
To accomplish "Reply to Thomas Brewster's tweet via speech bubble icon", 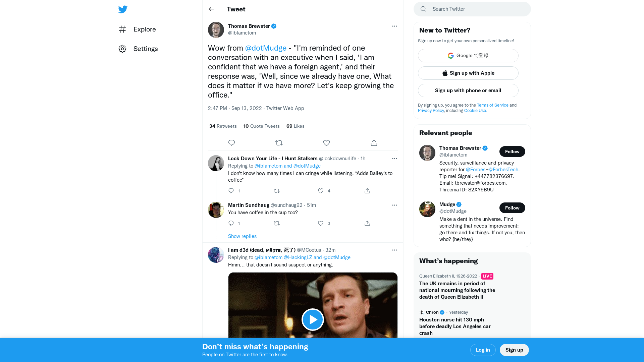I will click(x=231, y=142).
